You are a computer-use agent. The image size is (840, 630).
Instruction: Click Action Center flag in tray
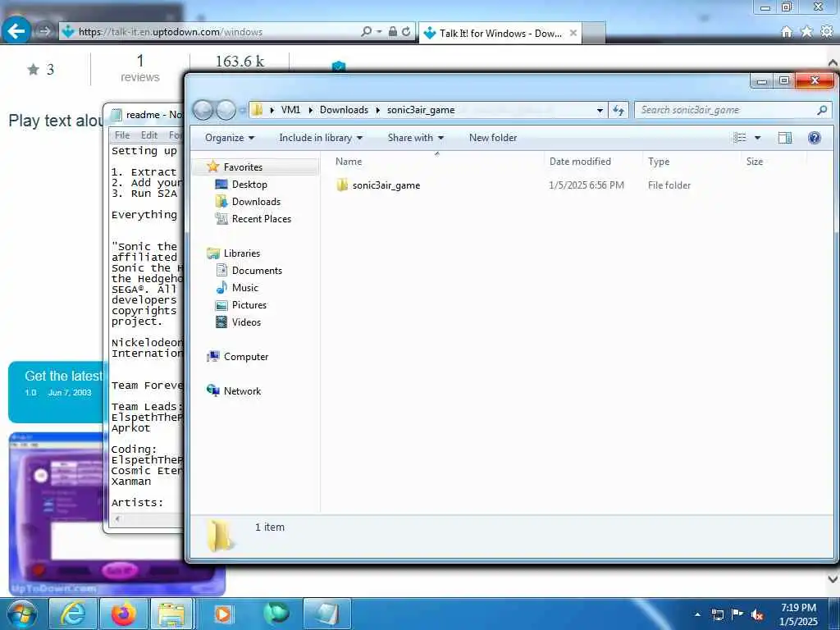(737, 614)
